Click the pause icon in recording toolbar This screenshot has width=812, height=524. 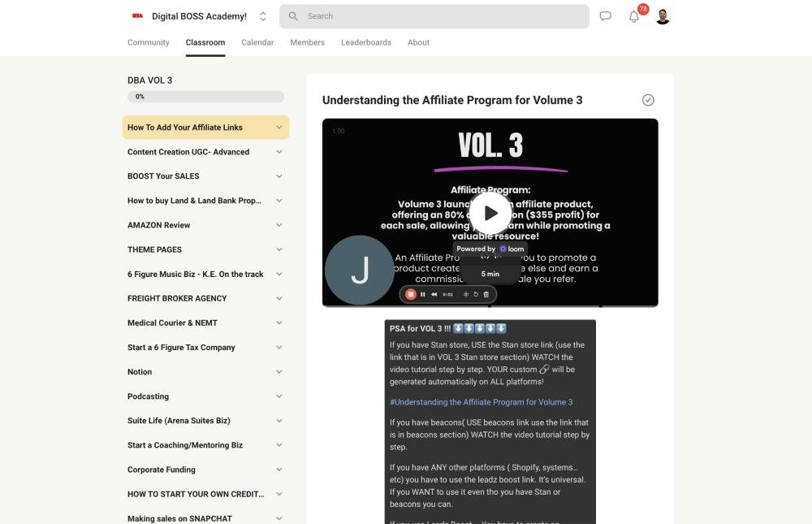click(x=422, y=294)
